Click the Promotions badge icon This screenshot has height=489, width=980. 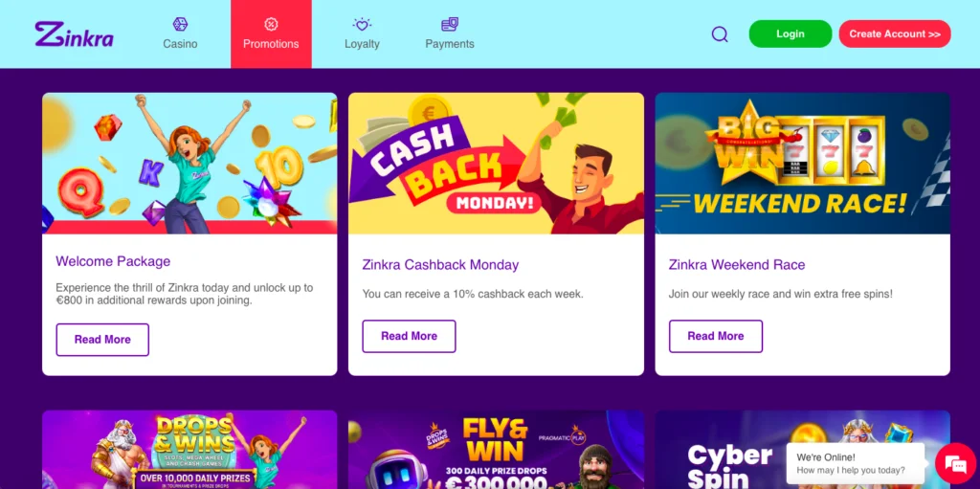pyautogui.click(x=271, y=24)
